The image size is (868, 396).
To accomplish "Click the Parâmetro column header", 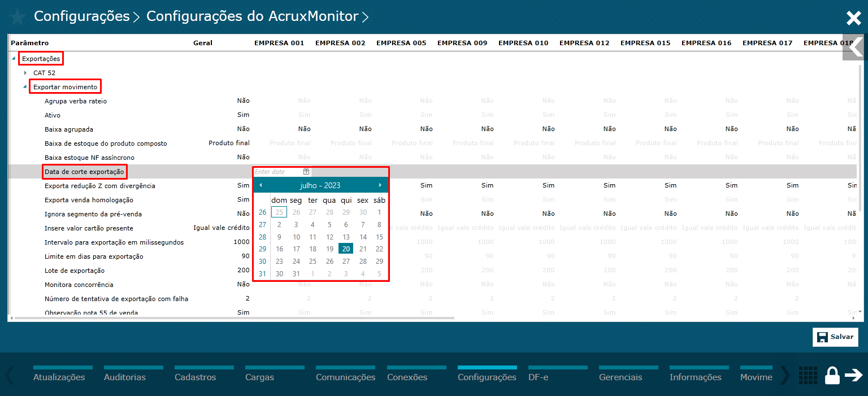I will tap(29, 43).
